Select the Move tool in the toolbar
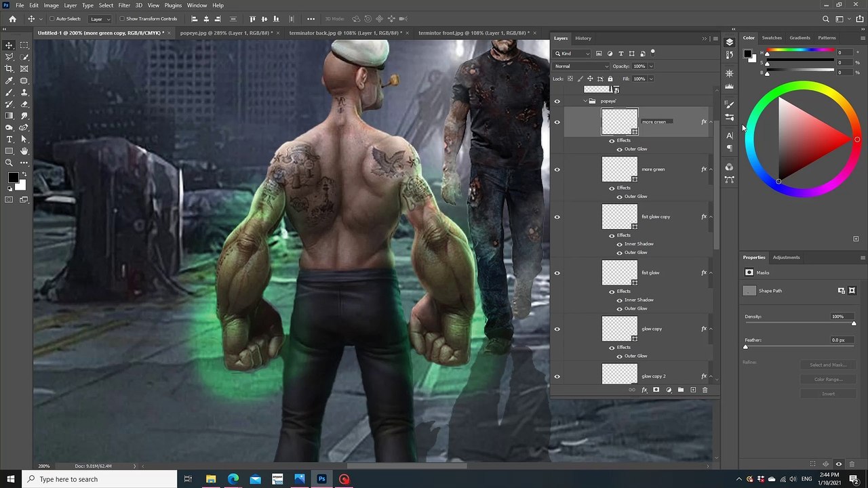Screen dimensions: 868x488 click(9, 45)
